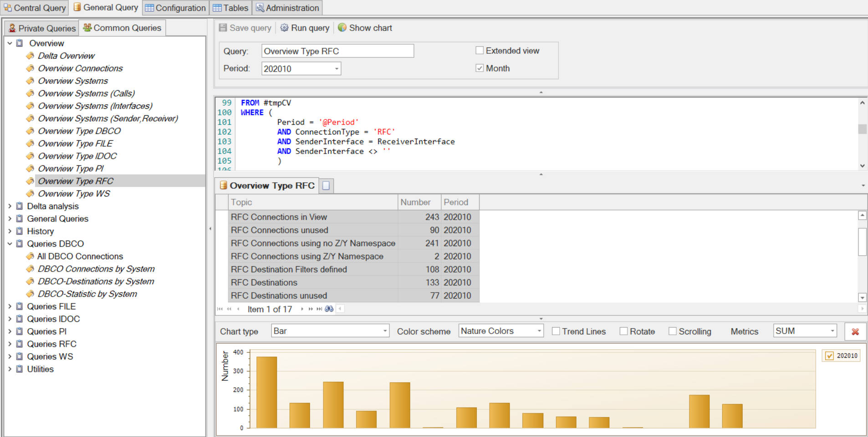This screenshot has height=437, width=868.
Task: Click the All DBCO Connections query icon
Action: (x=30, y=257)
